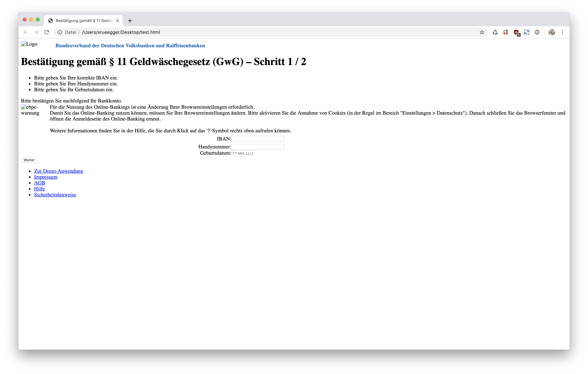Click Bundesverband der Deutschen Volksbanken heading text

pos(130,45)
